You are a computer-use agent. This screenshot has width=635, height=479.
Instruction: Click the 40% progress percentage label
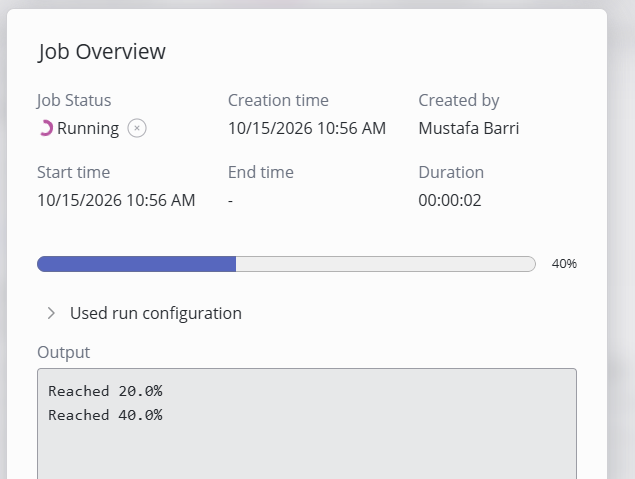(564, 264)
